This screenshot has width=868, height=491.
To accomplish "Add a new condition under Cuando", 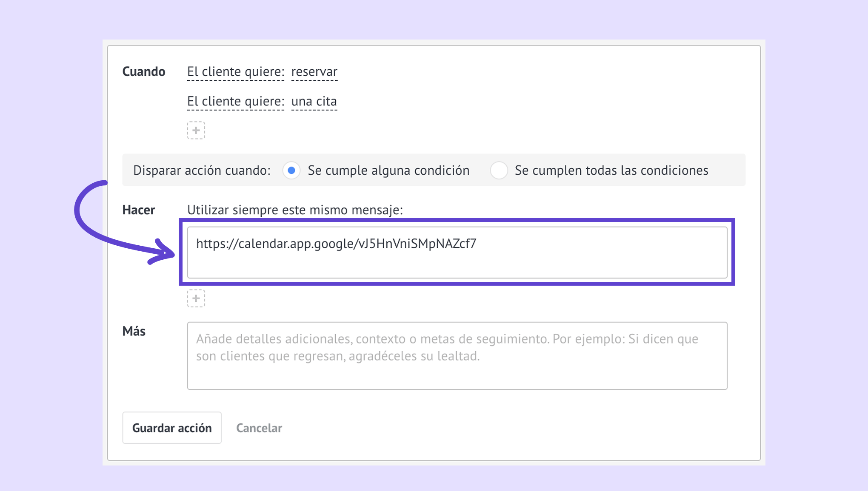I will tap(196, 130).
